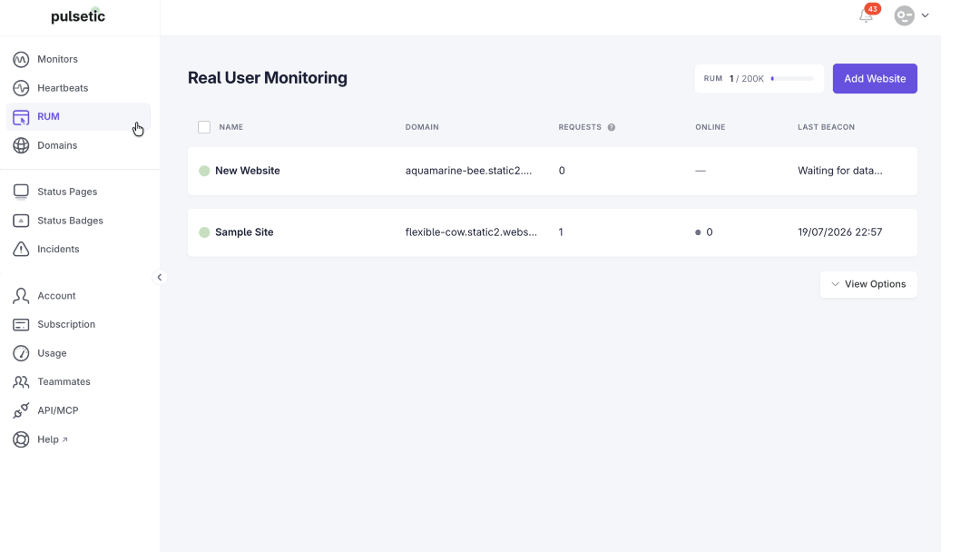Collapse the sidebar with the arrow

[160, 278]
